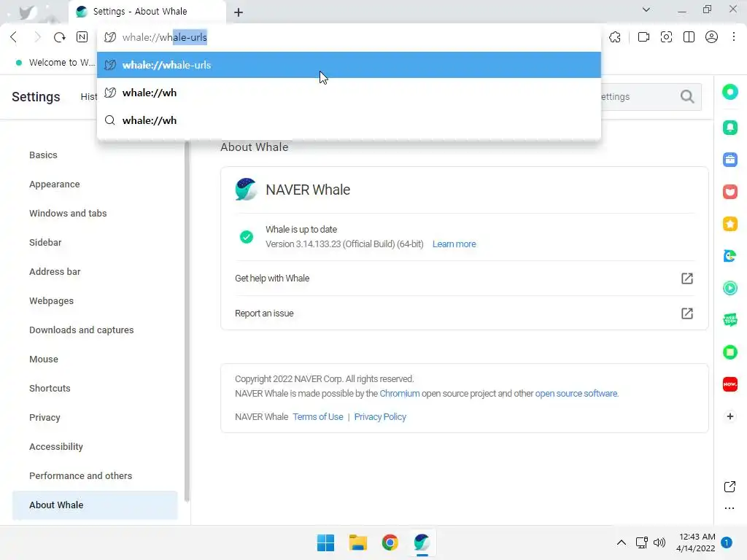Open a new tab with plus
747x560 pixels.
pos(239,12)
